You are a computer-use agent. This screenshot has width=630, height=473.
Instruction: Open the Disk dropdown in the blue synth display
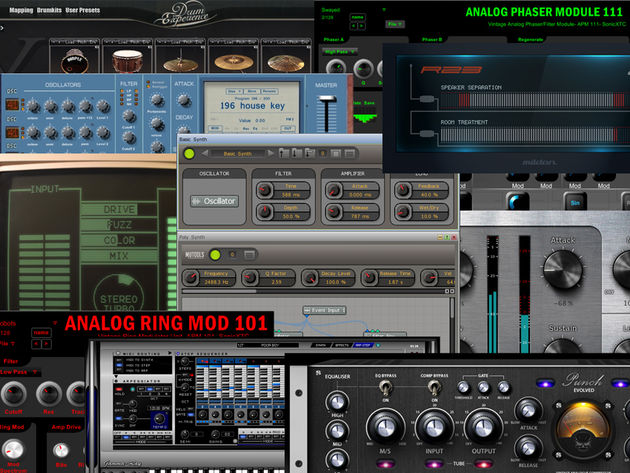pos(234,91)
